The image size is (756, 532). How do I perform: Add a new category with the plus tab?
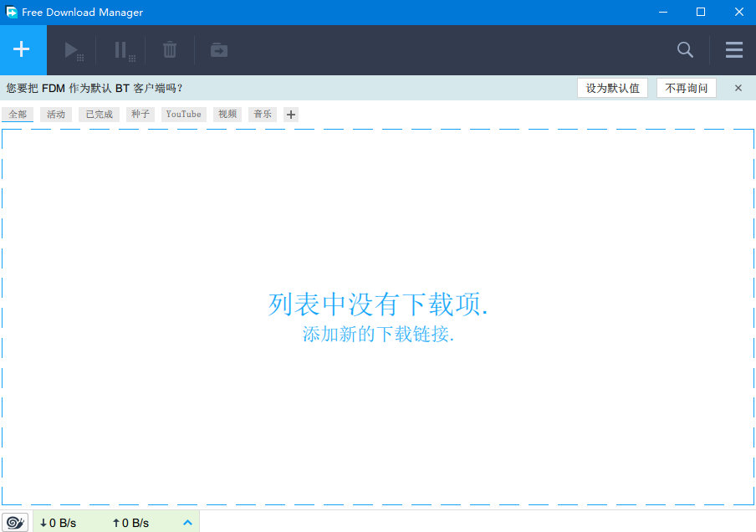(x=290, y=114)
